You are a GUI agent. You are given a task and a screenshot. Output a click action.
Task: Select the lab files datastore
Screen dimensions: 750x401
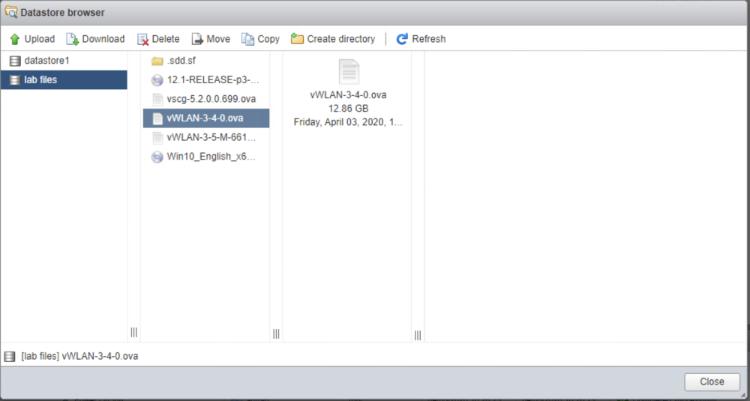43,80
